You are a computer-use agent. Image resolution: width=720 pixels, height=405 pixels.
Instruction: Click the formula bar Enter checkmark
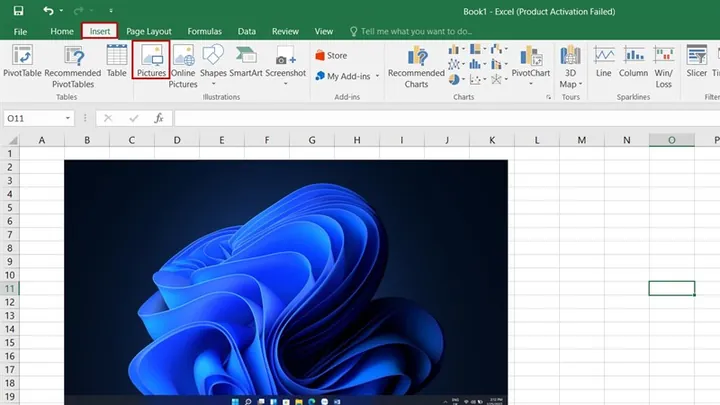click(134, 118)
